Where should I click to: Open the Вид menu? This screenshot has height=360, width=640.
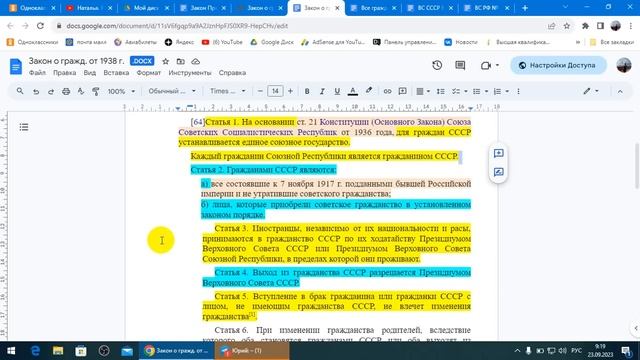[90, 73]
